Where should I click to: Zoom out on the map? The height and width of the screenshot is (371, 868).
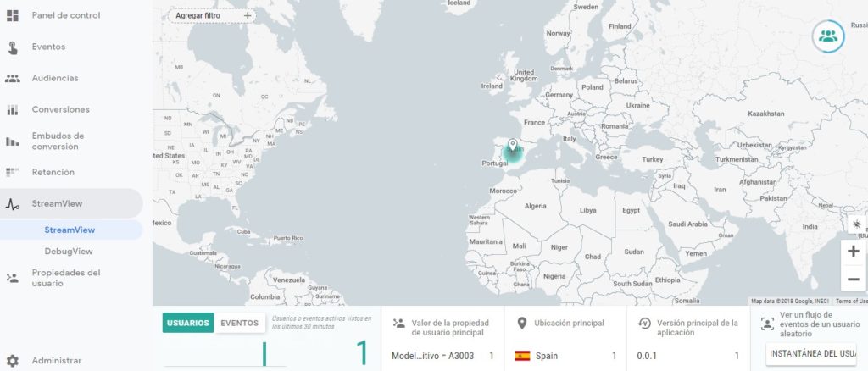[853, 278]
